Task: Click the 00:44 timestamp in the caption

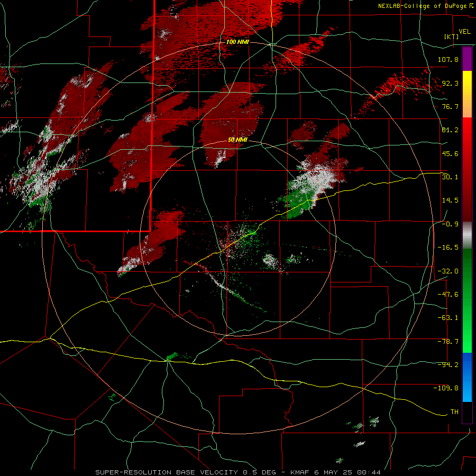Action: tap(369, 472)
